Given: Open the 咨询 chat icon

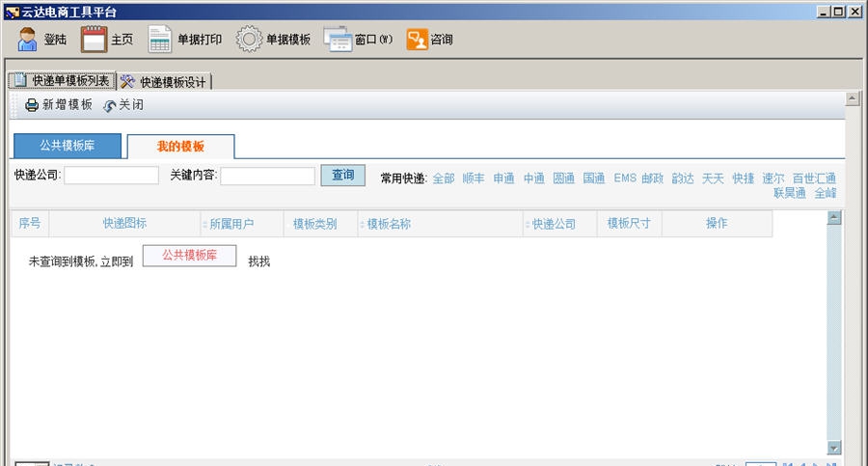Looking at the screenshot, I should pos(417,40).
